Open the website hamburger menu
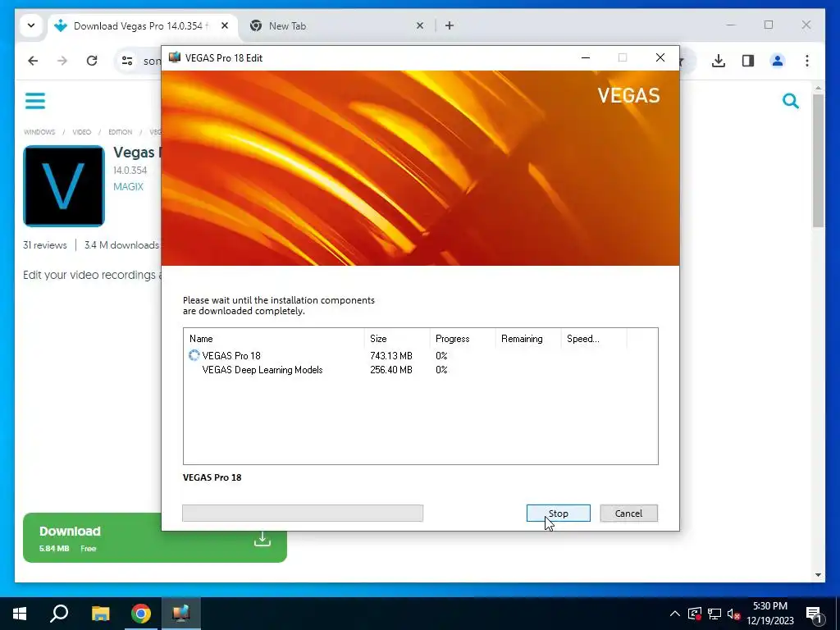Image resolution: width=840 pixels, height=630 pixels. (35, 101)
